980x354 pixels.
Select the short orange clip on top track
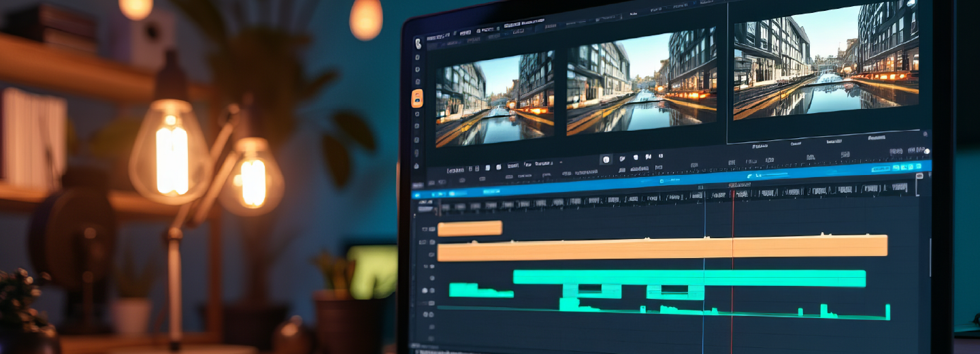click(470, 229)
